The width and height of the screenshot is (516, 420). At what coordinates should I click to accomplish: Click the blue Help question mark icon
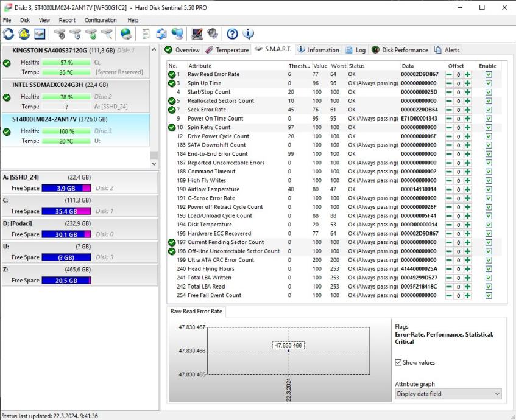(x=232, y=34)
